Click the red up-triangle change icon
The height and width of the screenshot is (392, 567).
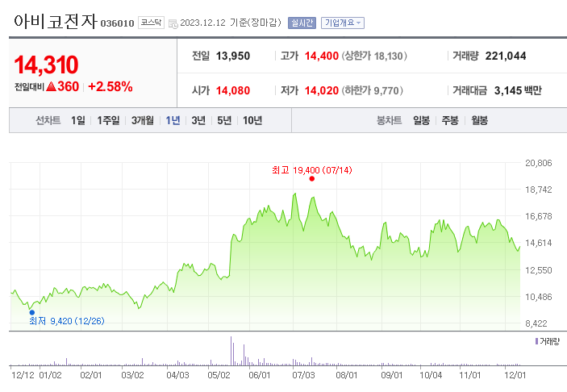[x=52, y=86]
